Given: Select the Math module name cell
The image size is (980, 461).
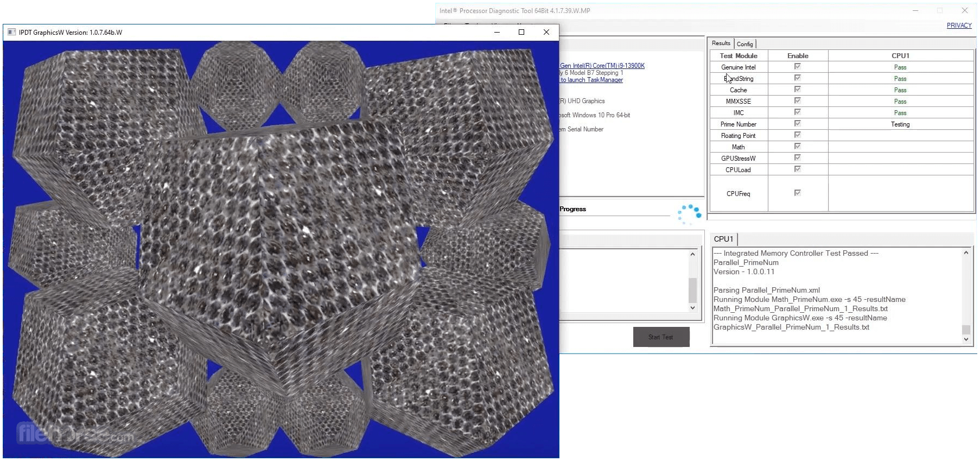Looking at the screenshot, I should point(739,147).
